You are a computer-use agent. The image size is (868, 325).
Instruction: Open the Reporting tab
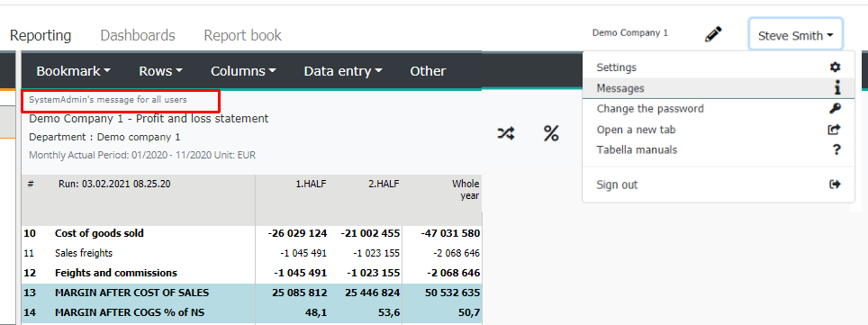tap(41, 35)
